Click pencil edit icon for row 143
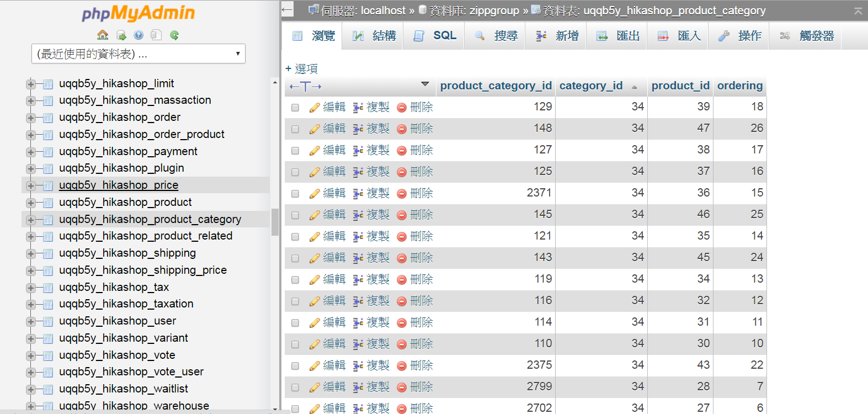 [315, 258]
